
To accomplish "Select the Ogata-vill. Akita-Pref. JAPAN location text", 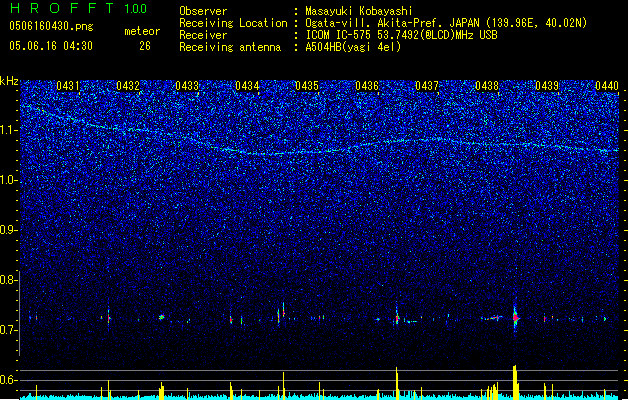I will click(446, 23).
